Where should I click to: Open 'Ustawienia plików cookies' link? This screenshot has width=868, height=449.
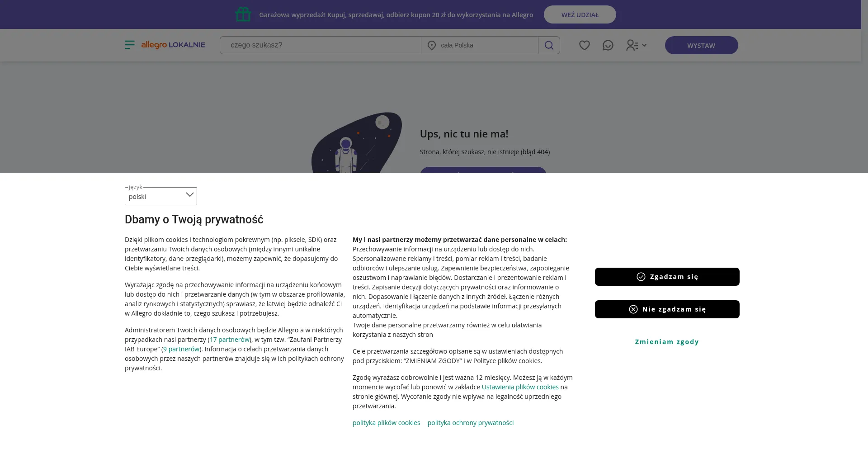(x=520, y=387)
